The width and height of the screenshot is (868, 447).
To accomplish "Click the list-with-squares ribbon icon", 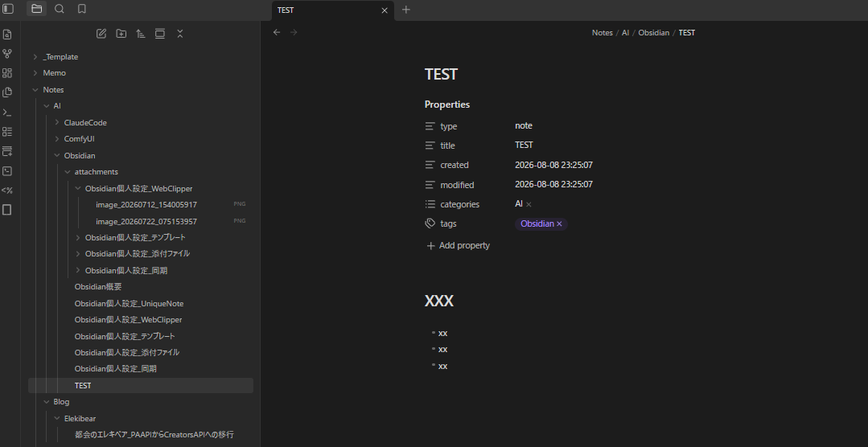I will (7, 132).
